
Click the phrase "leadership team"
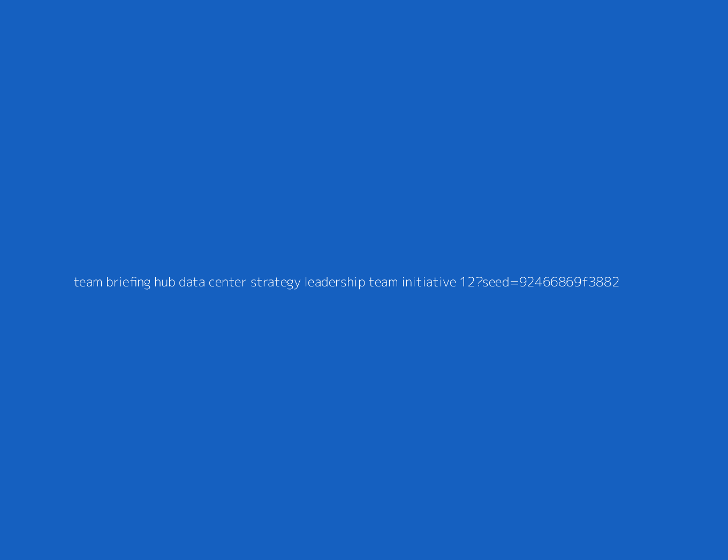pos(351,282)
